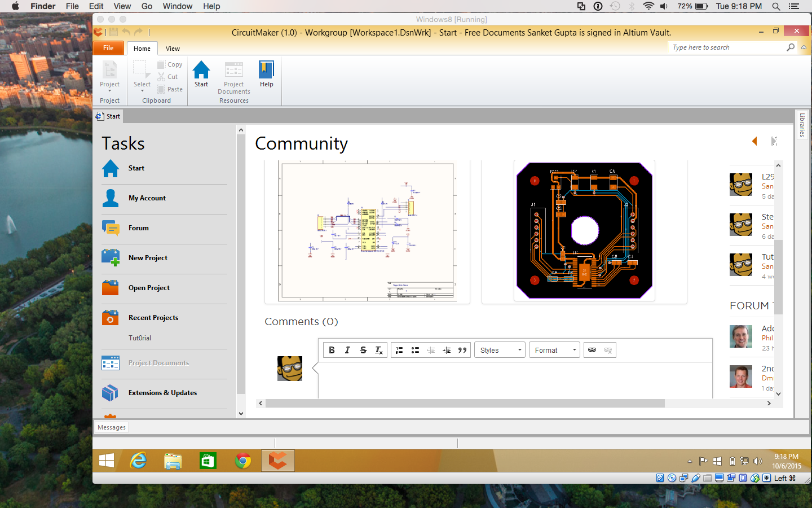
Task: Collapse the ribbon using the arrow icon
Action: pyautogui.click(x=804, y=47)
